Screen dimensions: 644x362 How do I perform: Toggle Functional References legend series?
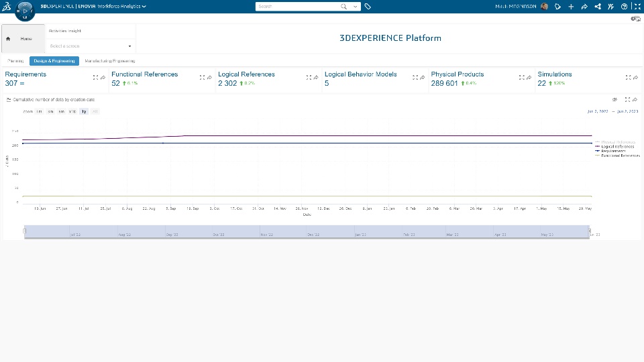point(617,156)
